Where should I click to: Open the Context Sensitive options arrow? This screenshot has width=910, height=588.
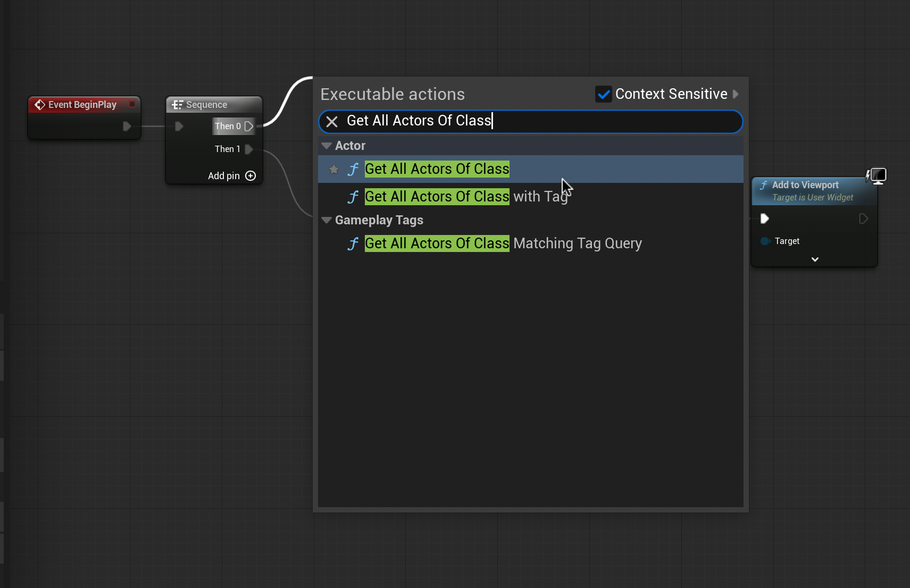736,94
